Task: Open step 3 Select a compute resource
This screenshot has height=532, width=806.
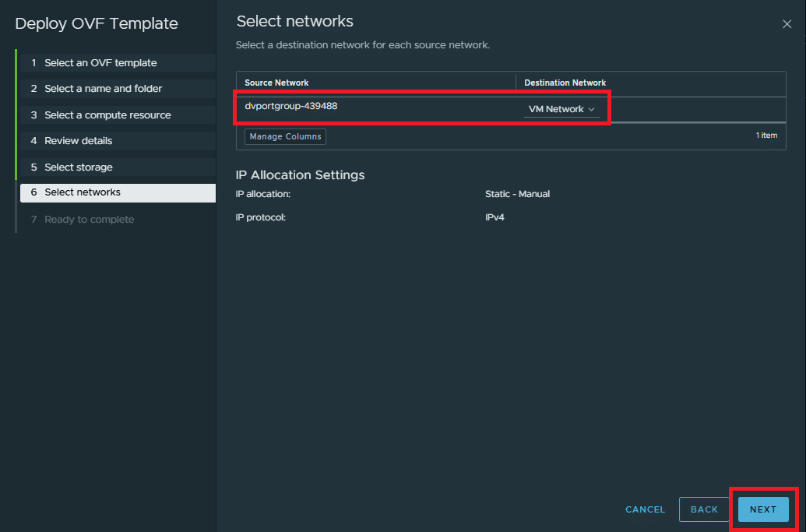Action: click(107, 115)
